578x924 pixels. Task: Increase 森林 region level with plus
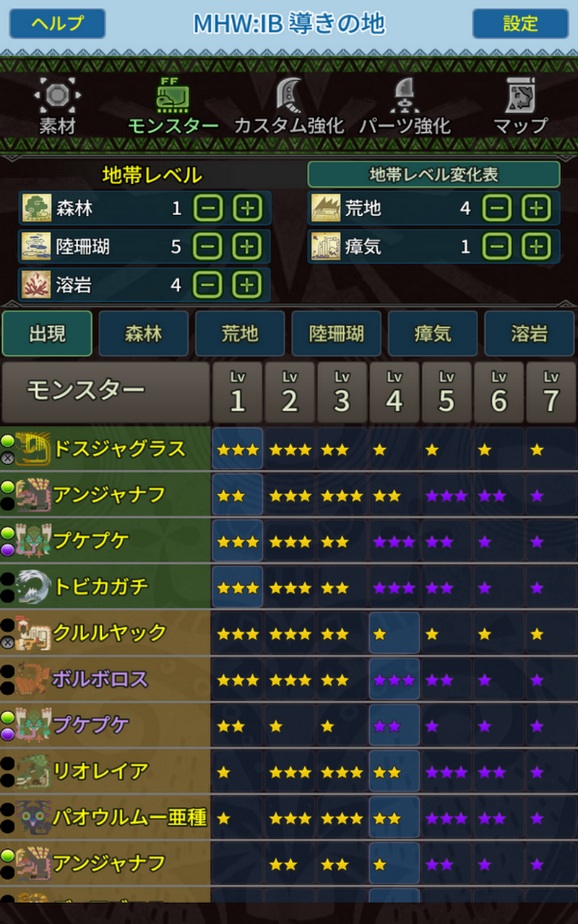click(247, 209)
